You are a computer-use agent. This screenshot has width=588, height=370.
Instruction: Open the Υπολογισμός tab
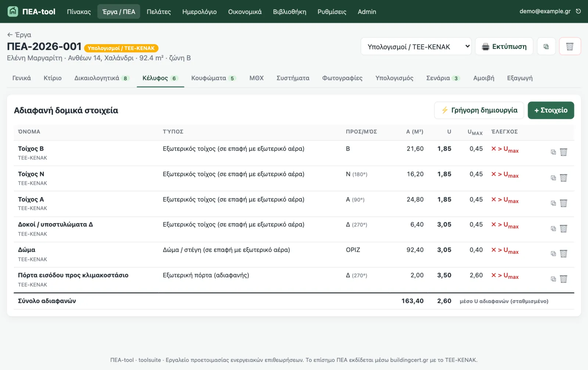point(394,78)
